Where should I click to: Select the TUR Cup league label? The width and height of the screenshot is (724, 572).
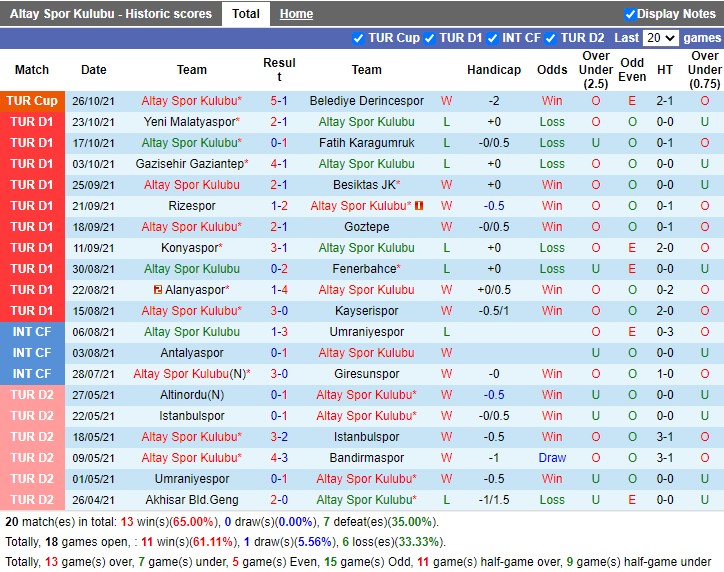tap(32, 101)
